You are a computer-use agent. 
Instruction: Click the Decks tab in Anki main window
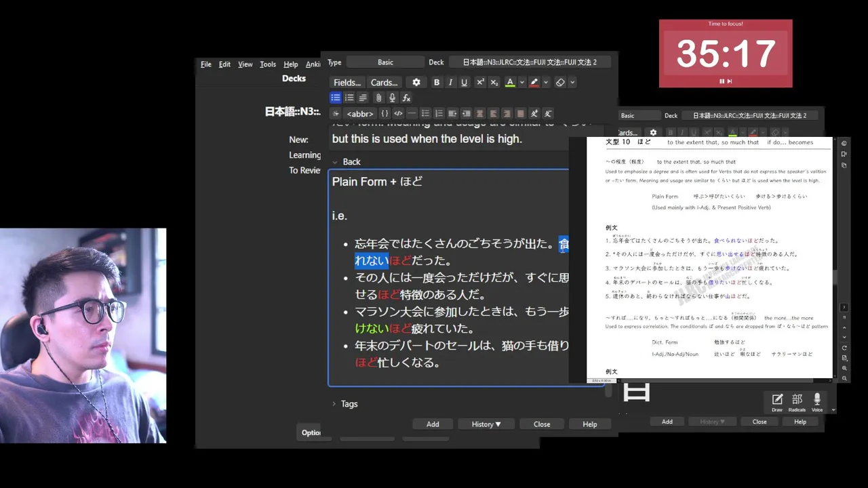coord(294,79)
